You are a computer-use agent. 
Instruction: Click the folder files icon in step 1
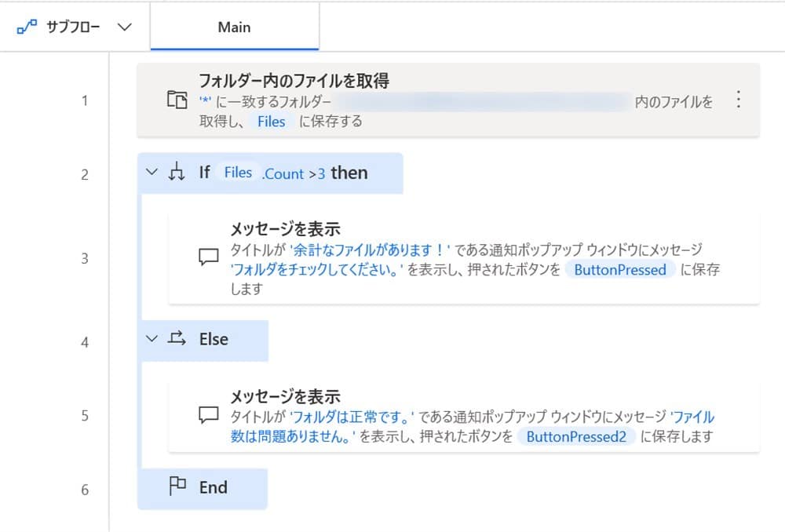pos(177,100)
